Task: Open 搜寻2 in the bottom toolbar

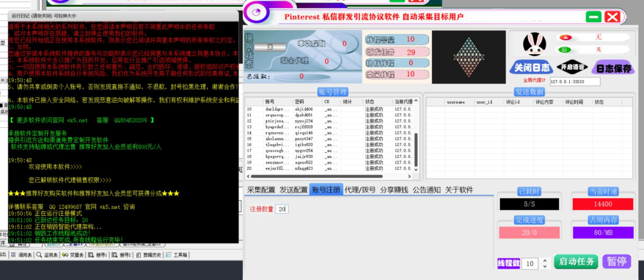Action: (122, 255)
